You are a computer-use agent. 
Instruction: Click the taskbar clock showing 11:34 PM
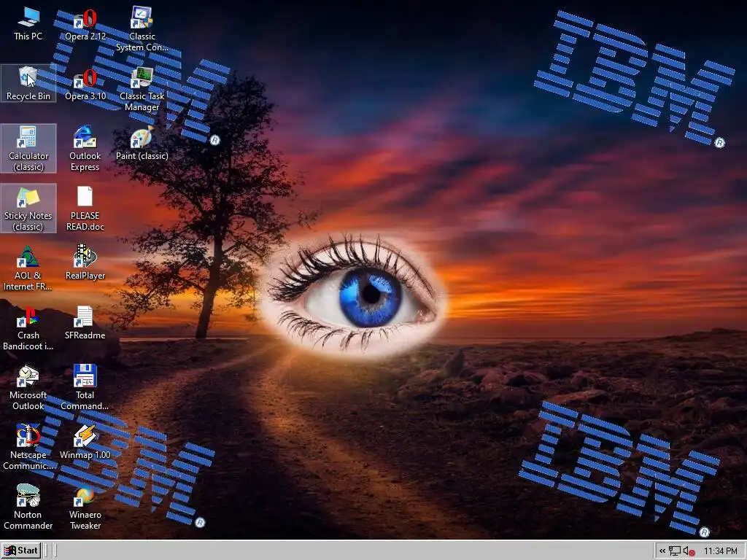pos(720,551)
